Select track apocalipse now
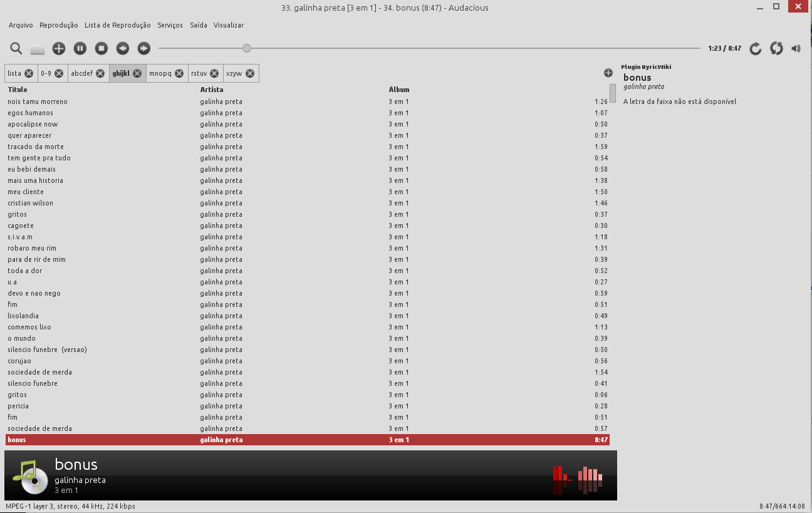Image resolution: width=812 pixels, height=513 pixels. pyautogui.click(x=307, y=124)
